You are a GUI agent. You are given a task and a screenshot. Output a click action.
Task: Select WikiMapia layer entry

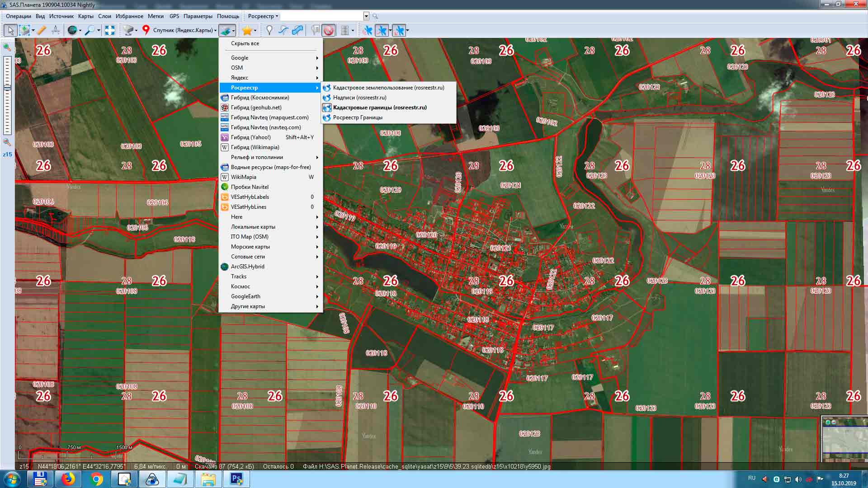click(x=244, y=177)
